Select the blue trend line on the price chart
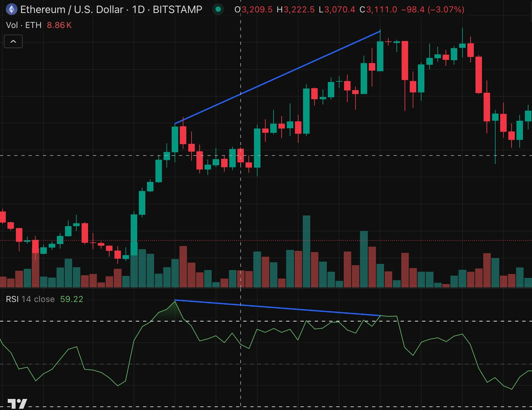The height and width of the screenshot is (410, 532). coord(277,77)
